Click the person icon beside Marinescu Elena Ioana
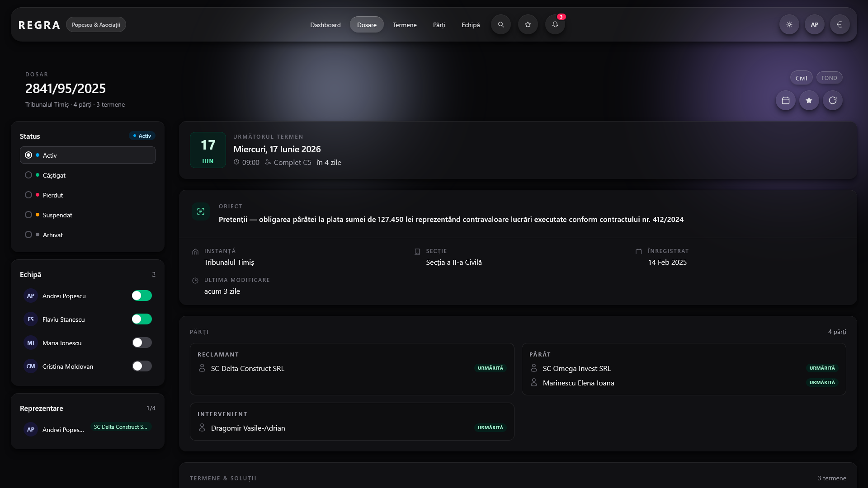The image size is (868, 488). 534,383
